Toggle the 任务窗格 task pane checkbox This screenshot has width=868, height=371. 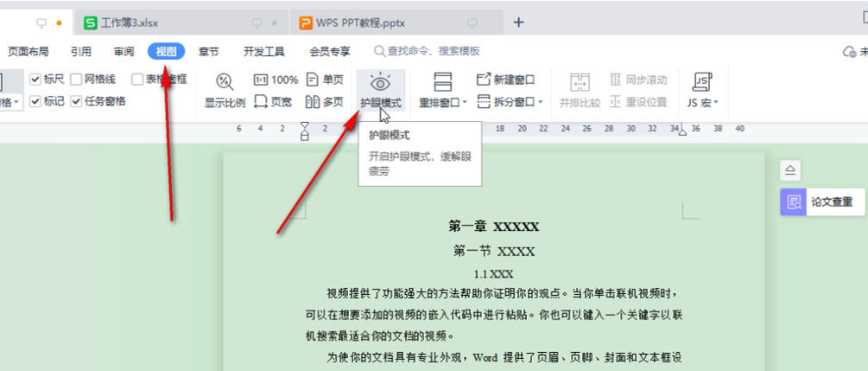76,101
